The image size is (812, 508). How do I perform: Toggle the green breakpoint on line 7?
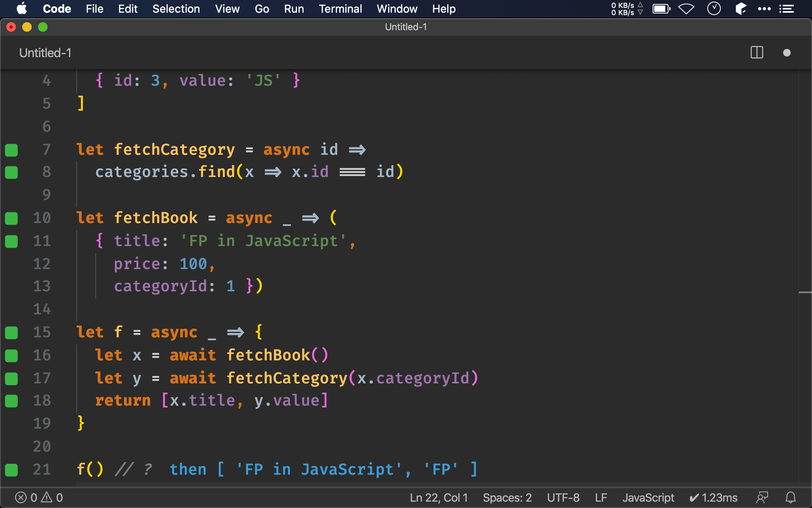[11, 150]
